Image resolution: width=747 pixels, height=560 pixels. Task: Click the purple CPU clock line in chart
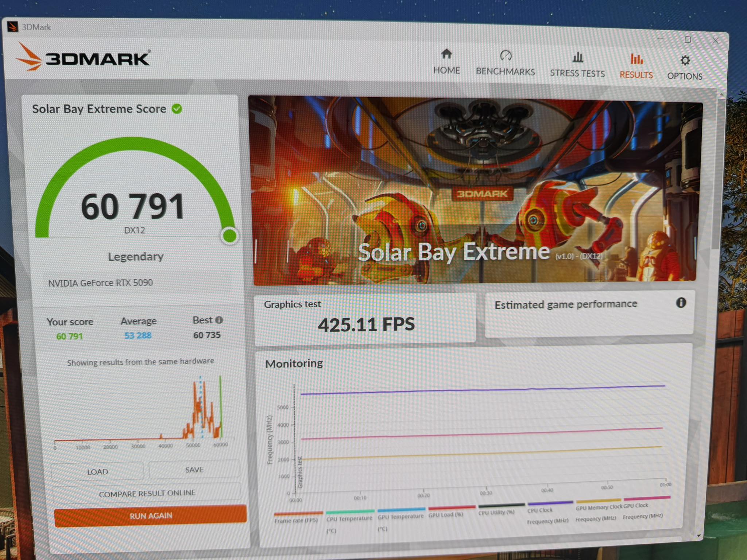click(482, 390)
